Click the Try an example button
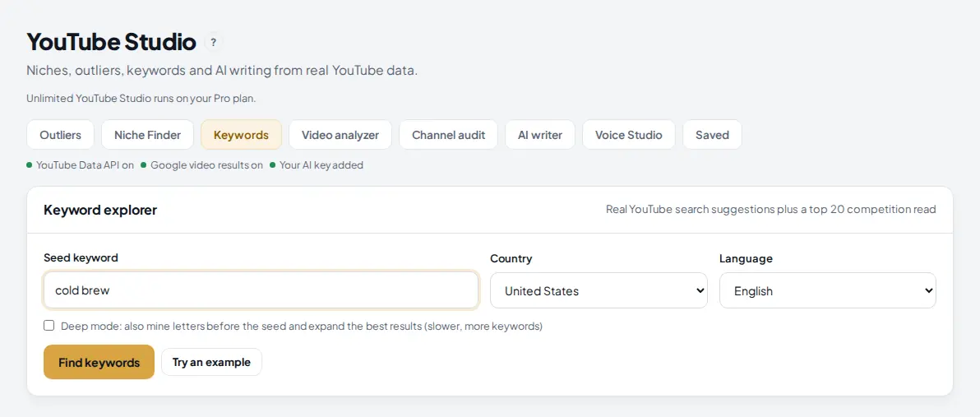Viewport: 980px width, 417px height. tap(211, 362)
